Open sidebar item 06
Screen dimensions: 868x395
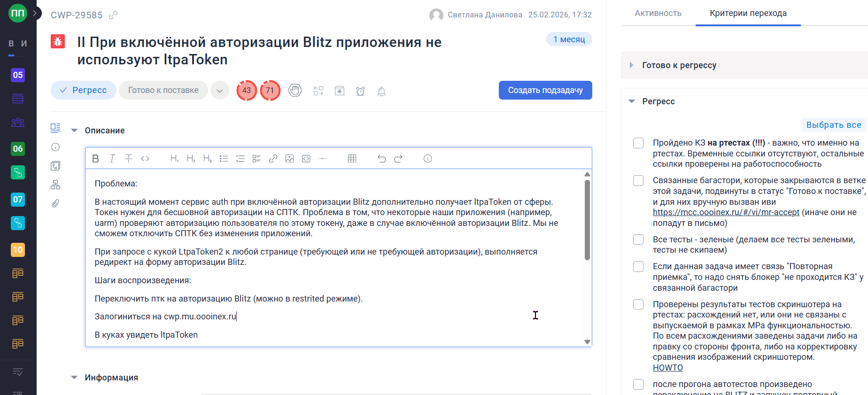click(18, 149)
